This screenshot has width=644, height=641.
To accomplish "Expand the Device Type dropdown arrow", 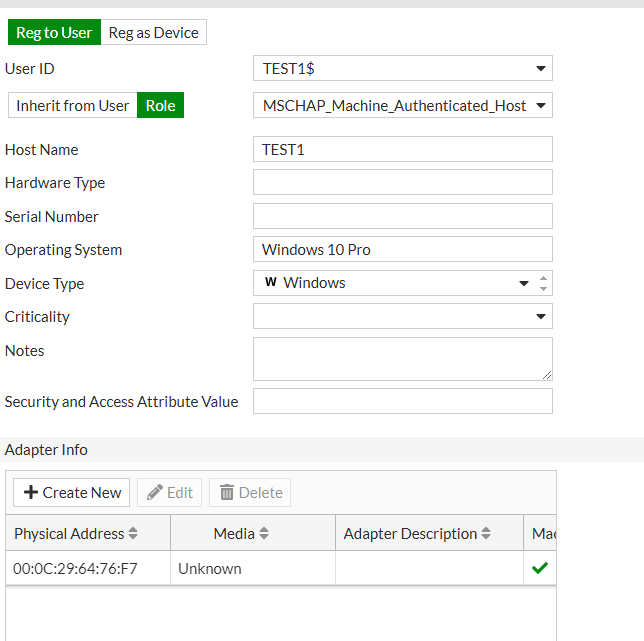I will tap(524, 283).
